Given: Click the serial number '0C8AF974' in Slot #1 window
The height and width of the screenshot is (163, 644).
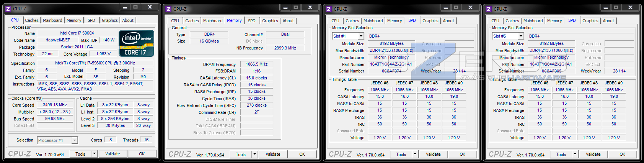Looking at the screenshot, I should [391, 71].
